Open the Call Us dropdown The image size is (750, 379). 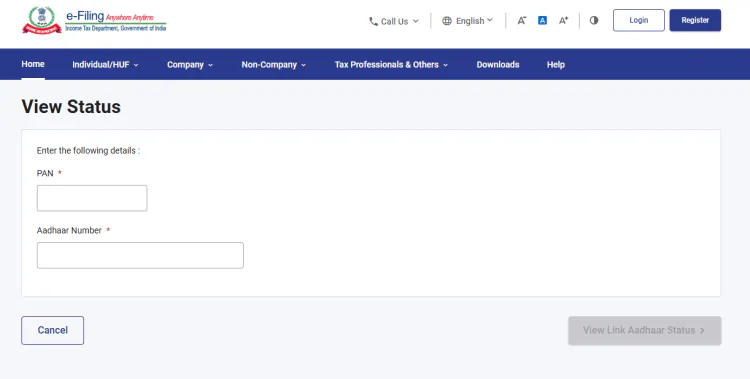pos(394,22)
